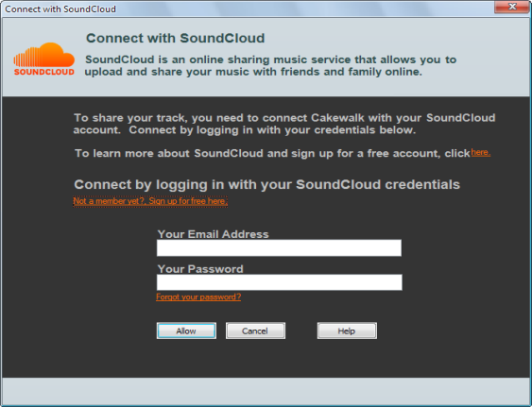Click the Allow button
Viewport: 532px width, 407px height.
point(186,331)
